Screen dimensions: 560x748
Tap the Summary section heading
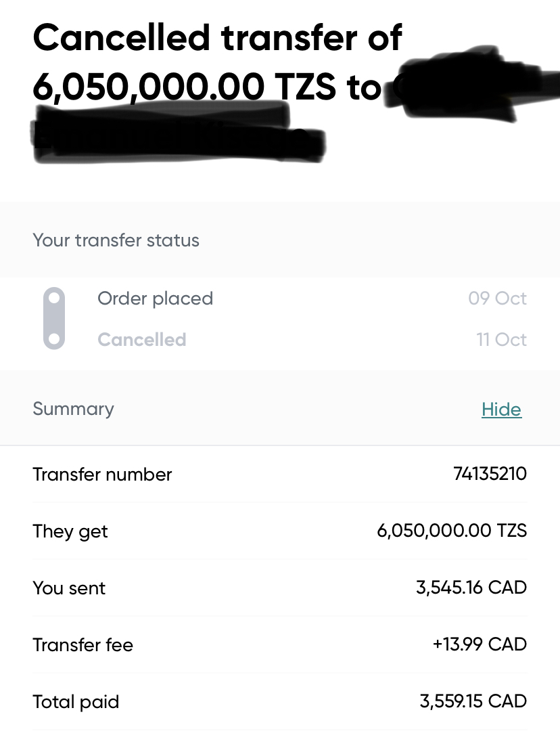tap(73, 409)
